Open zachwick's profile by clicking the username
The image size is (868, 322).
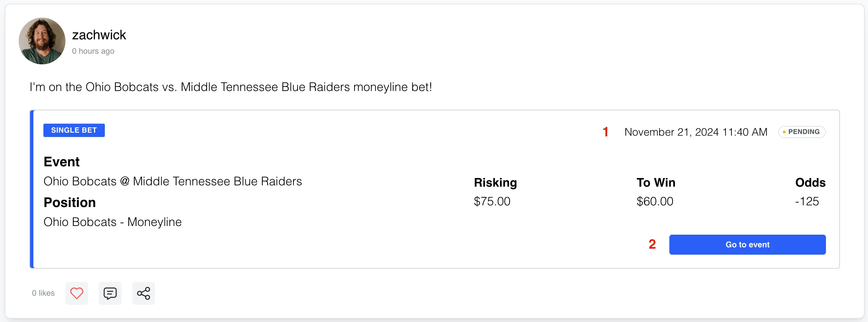coord(99,35)
